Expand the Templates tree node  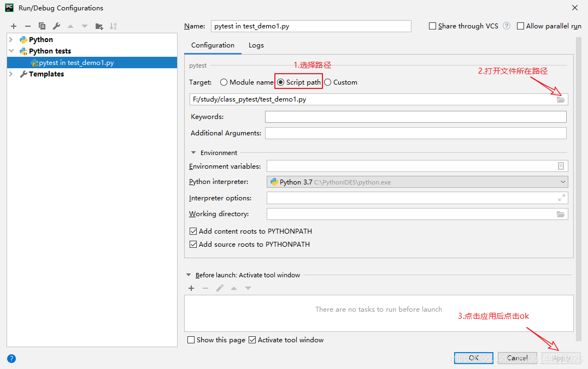11,74
